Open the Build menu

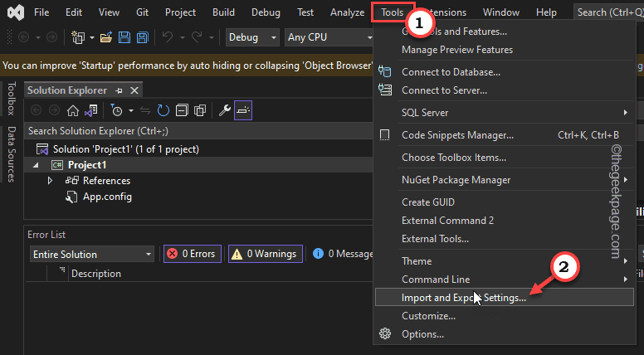pyautogui.click(x=223, y=12)
